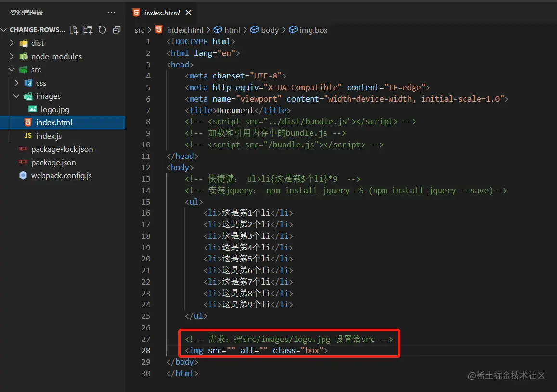
Task: Close the index.html editor tab
Action: pyautogui.click(x=188, y=13)
